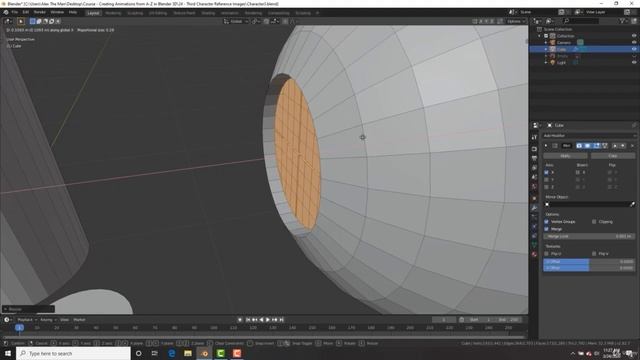Image resolution: width=640 pixels, height=360 pixels.
Task: Toggle Cube visibility eye in outliner
Action: coord(634,49)
